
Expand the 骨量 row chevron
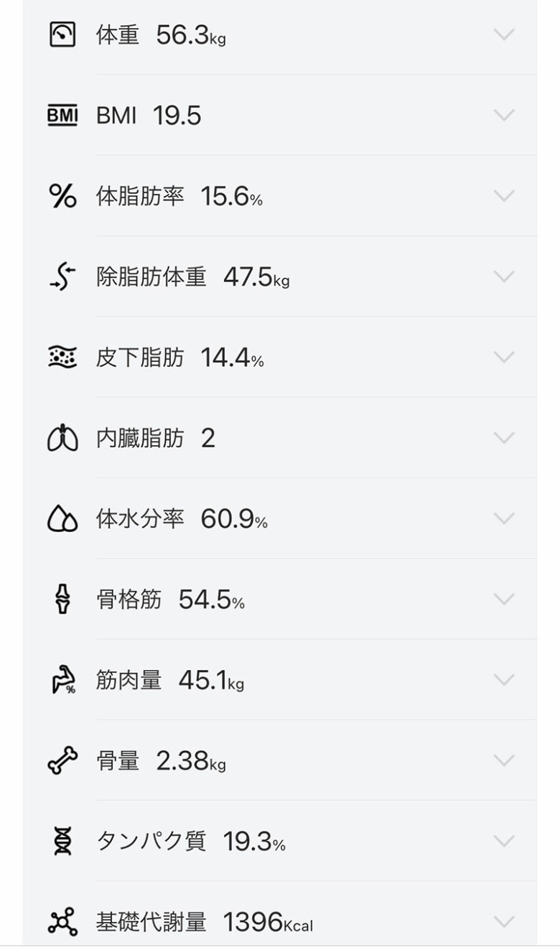click(x=505, y=760)
